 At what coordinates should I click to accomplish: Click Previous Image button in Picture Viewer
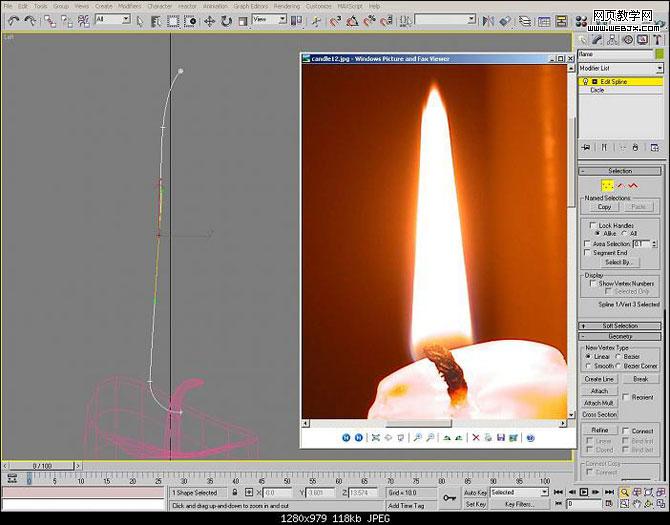pyautogui.click(x=346, y=437)
